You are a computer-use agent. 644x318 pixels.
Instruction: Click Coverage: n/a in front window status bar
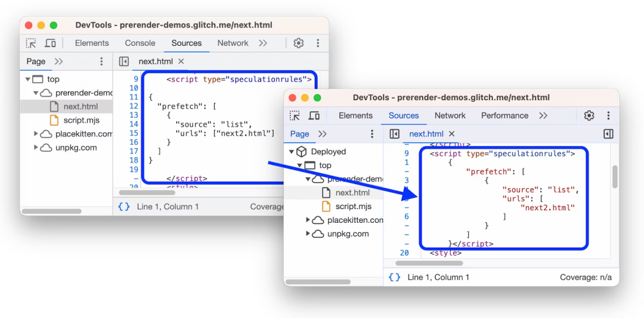point(586,278)
